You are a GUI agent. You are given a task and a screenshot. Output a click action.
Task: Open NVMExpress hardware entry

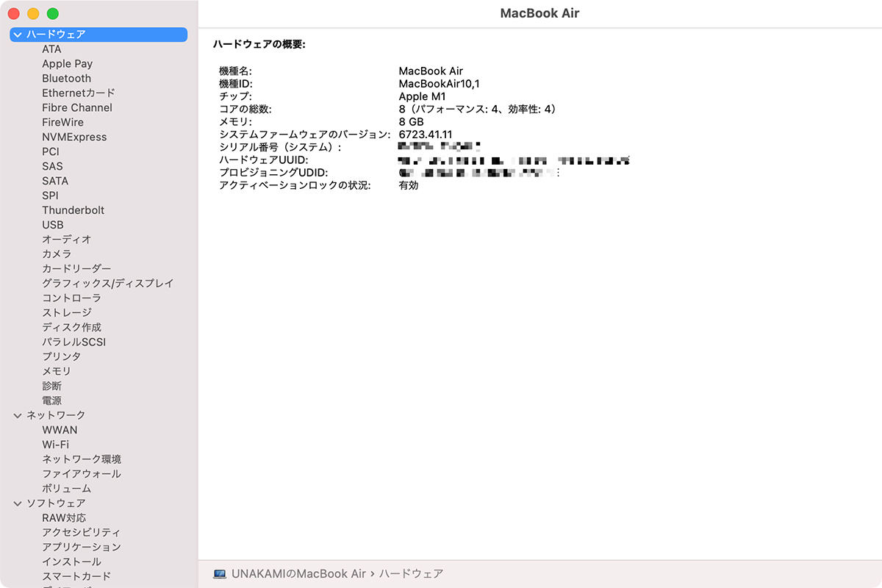[74, 137]
